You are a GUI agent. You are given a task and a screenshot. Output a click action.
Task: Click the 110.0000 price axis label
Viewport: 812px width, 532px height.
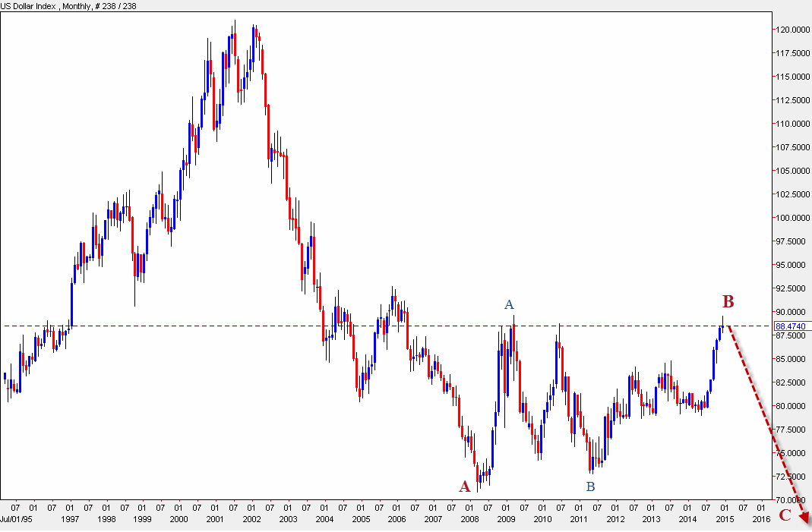[x=791, y=124]
